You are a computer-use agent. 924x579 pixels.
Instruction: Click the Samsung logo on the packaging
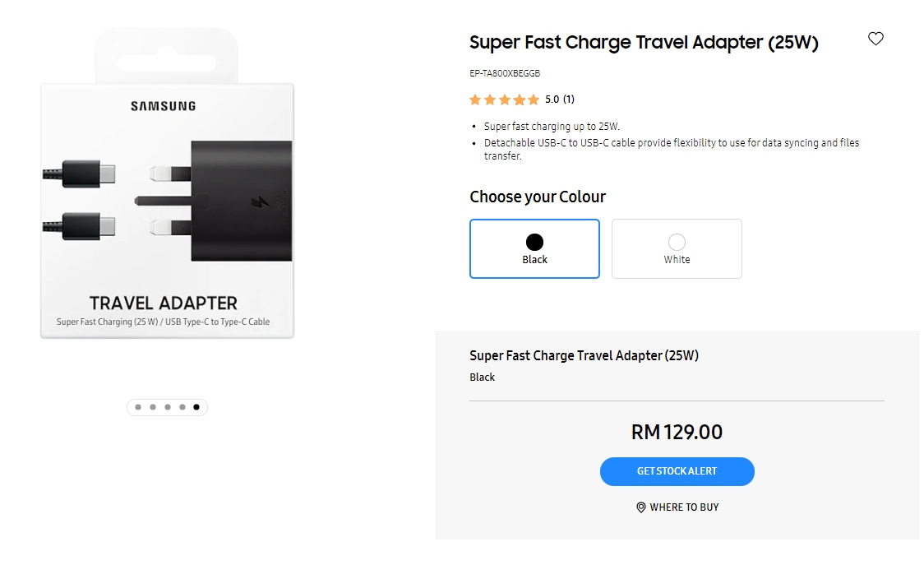click(163, 106)
